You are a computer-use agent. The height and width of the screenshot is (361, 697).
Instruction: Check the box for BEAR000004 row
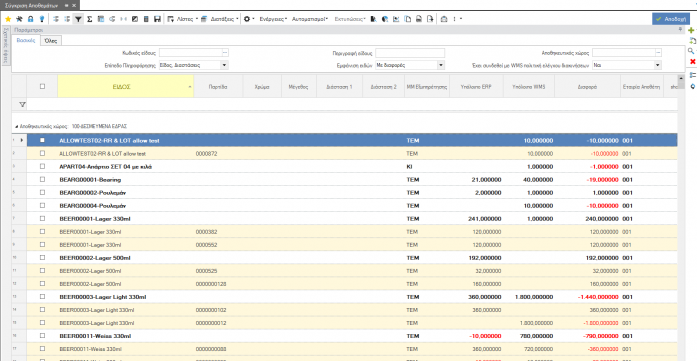42,205
